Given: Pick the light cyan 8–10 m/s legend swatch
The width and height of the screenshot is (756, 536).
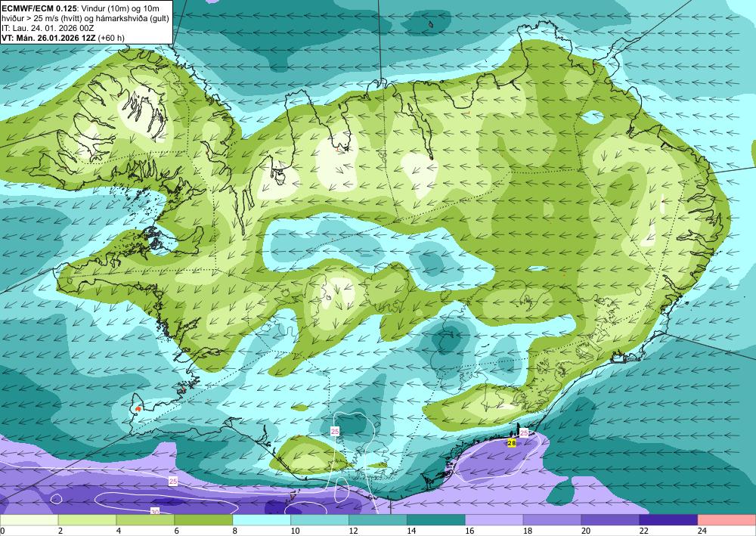Looking at the screenshot, I should click(262, 520).
